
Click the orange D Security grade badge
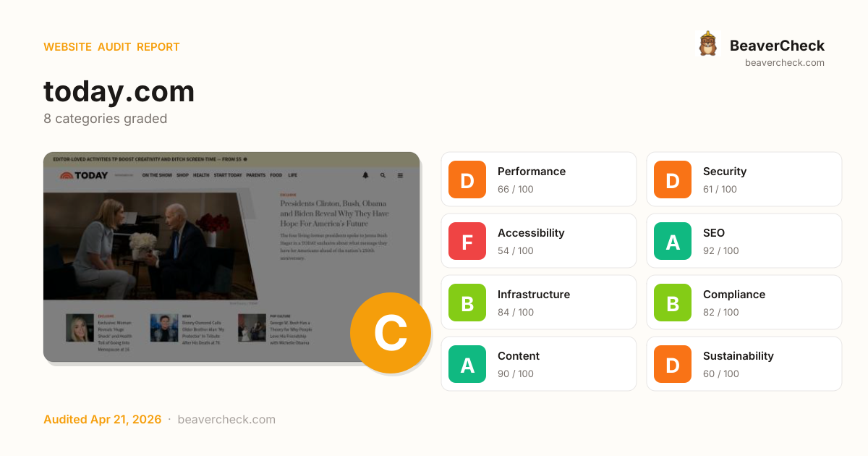pyautogui.click(x=673, y=180)
